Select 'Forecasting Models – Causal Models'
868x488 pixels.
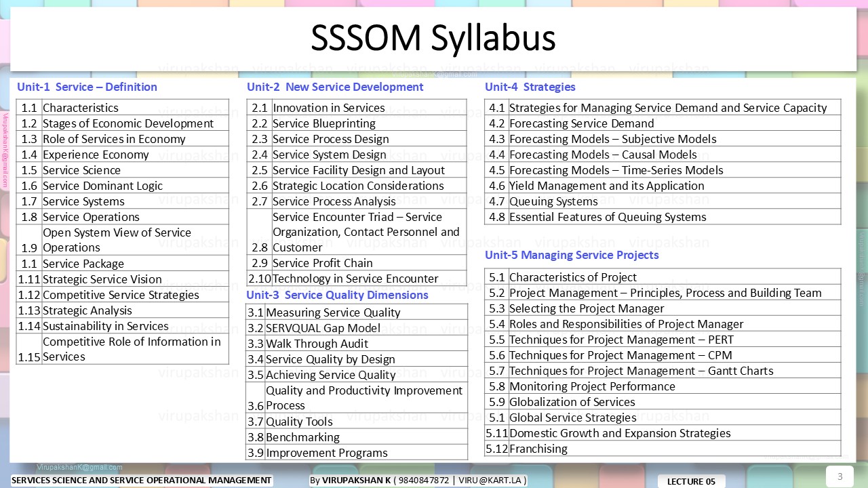675,154
